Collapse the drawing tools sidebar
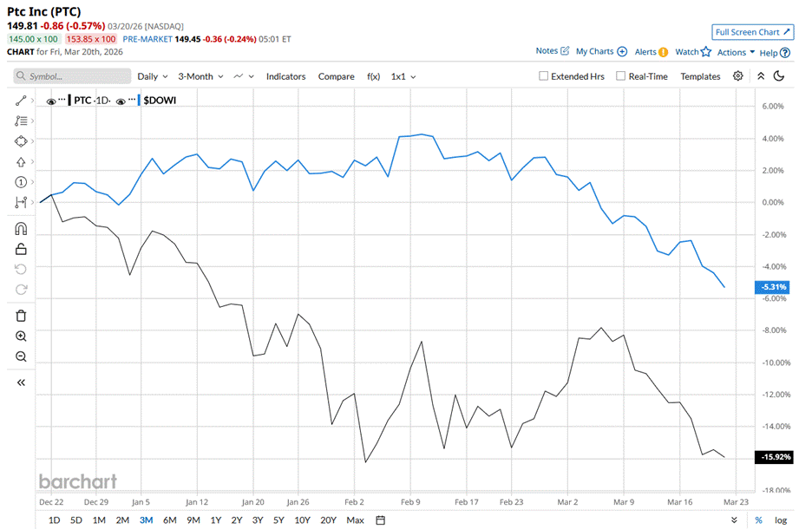 pos(21,382)
